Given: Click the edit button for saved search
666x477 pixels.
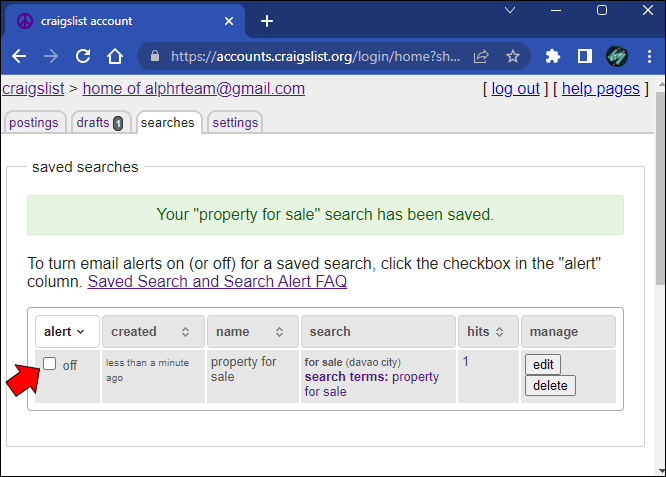Looking at the screenshot, I should 543,364.
